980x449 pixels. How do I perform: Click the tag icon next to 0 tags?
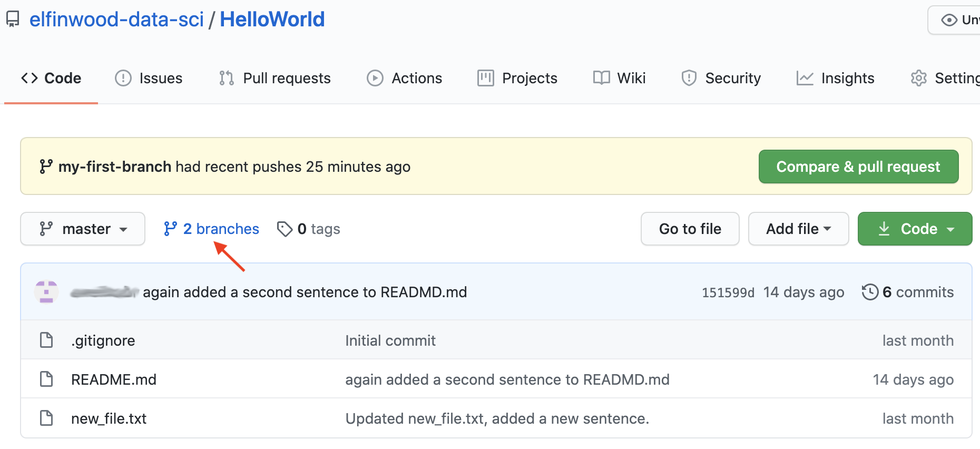point(285,229)
